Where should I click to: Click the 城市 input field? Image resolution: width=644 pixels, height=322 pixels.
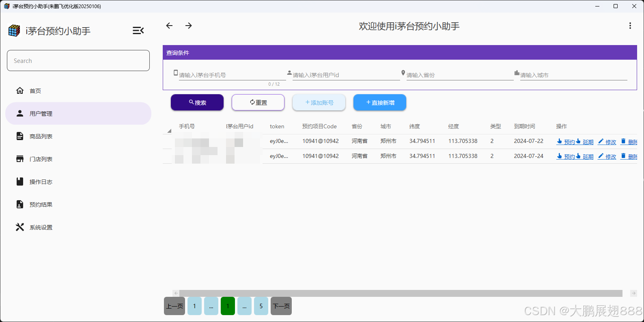(x=573, y=75)
